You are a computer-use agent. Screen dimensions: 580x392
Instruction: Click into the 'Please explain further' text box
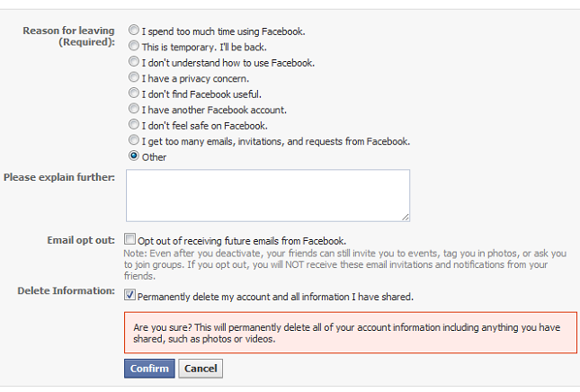(267, 194)
